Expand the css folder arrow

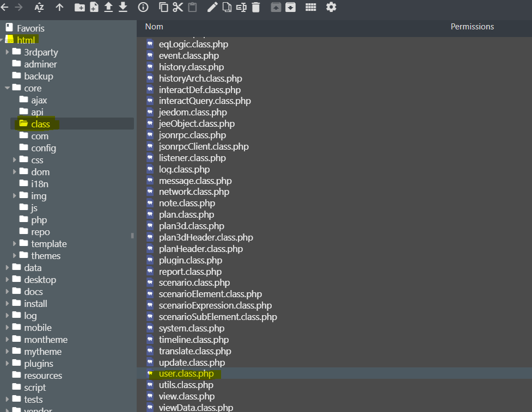tap(14, 159)
